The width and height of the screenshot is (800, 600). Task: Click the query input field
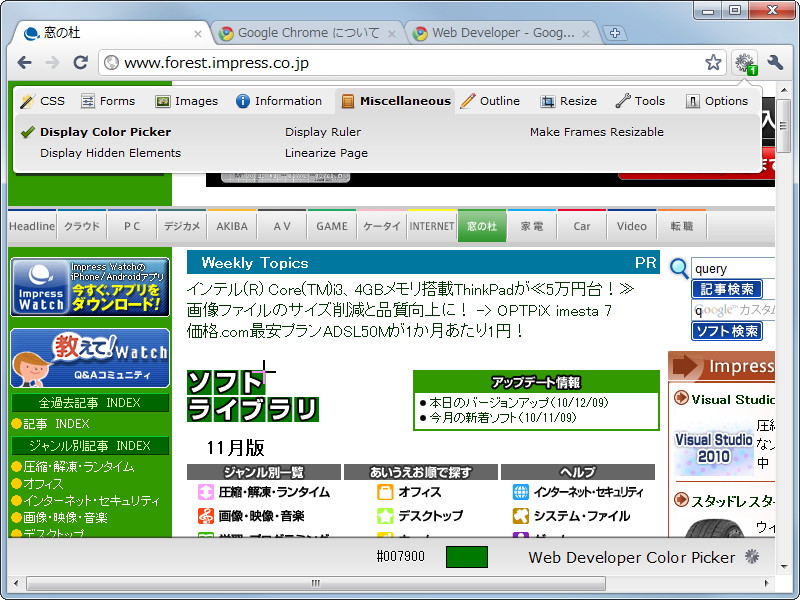[x=735, y=268]
